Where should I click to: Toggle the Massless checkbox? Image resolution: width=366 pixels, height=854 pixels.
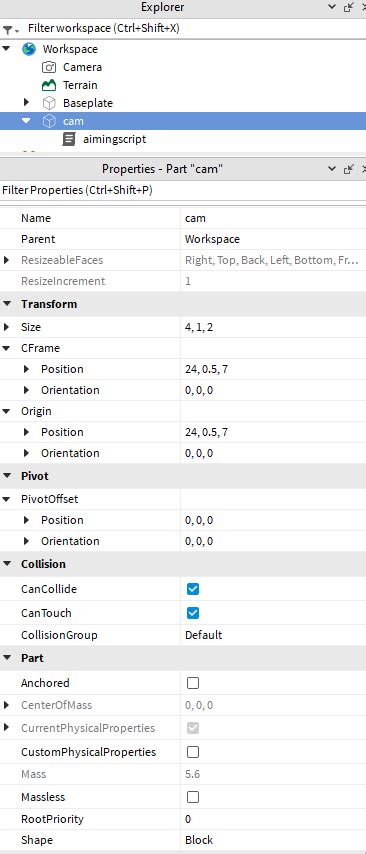pos(193,797)
